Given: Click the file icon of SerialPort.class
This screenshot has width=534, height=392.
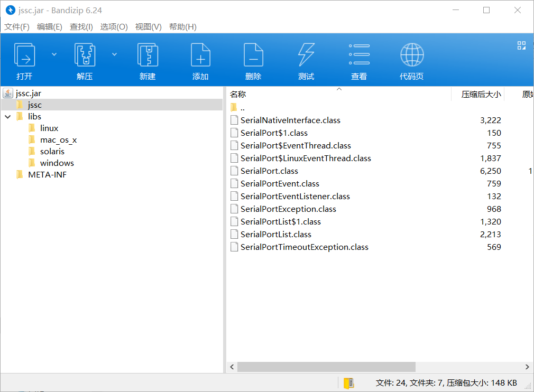Looking at the screenshot, I should click(234, 171).
